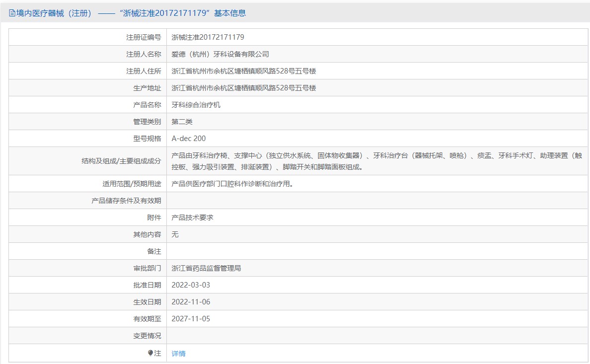Viewport: 590px width, 364px height.
Task: Click the 备注 label
Action: [x=154, y=251]
